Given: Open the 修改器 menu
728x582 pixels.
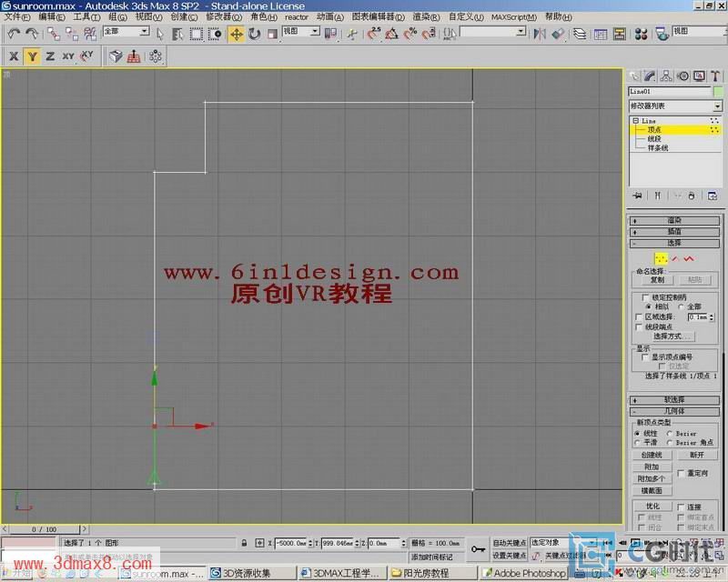Looking at the screenshot, I should coord(224,17).
